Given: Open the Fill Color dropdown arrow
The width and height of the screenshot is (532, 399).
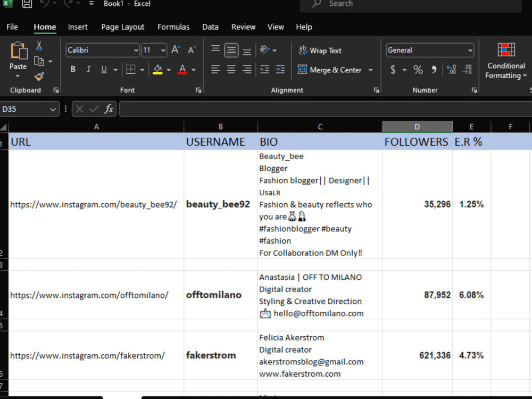Looking at the screenshot, I should pyautogui.click(x=169, y=70).
